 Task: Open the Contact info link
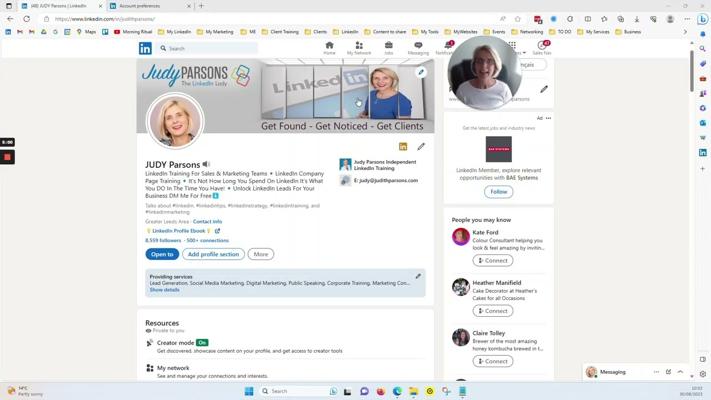click(207, 222)
